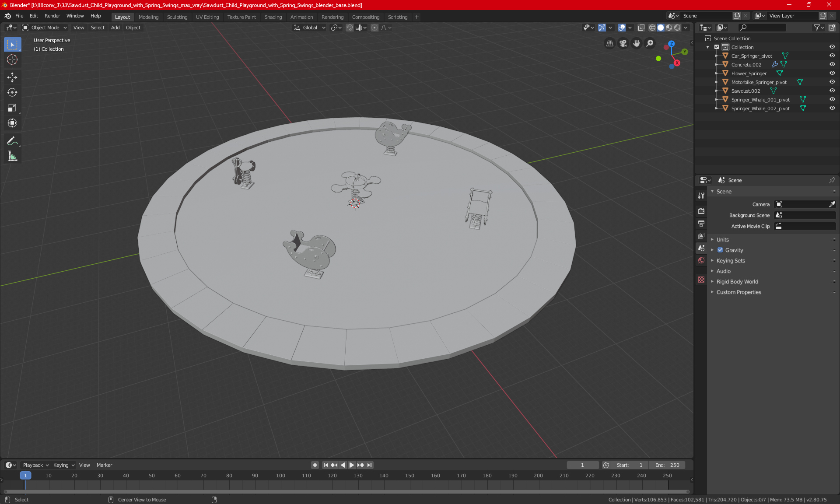
Task: Click the End frame field
Action: point(667,465)
